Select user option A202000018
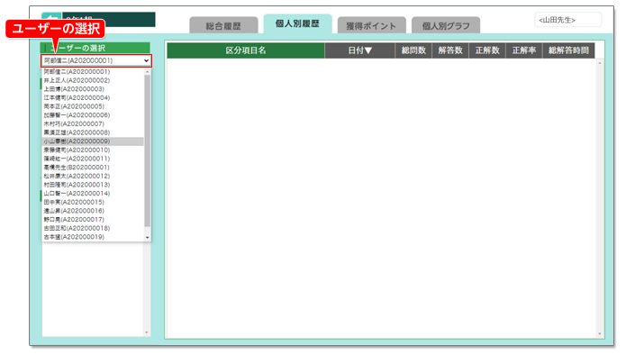Screen dimensions: 644x355 tap(93, 228)
